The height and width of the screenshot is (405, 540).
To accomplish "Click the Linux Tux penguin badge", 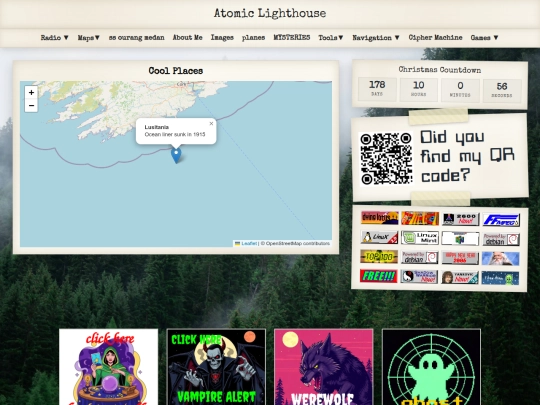I will pyautogui.click(x=379, y=237).
